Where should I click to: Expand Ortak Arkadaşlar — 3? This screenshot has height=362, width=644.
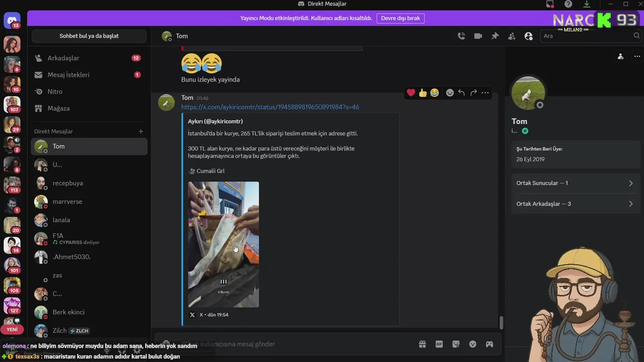point(575,204)
